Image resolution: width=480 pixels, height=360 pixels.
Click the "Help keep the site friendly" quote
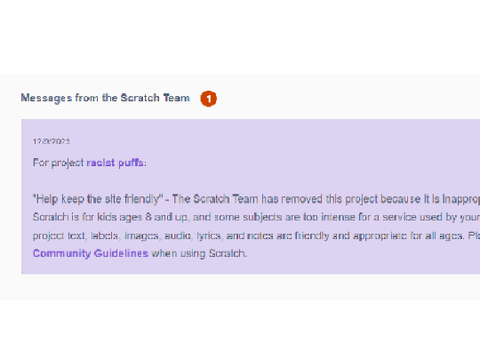(98, 199)
